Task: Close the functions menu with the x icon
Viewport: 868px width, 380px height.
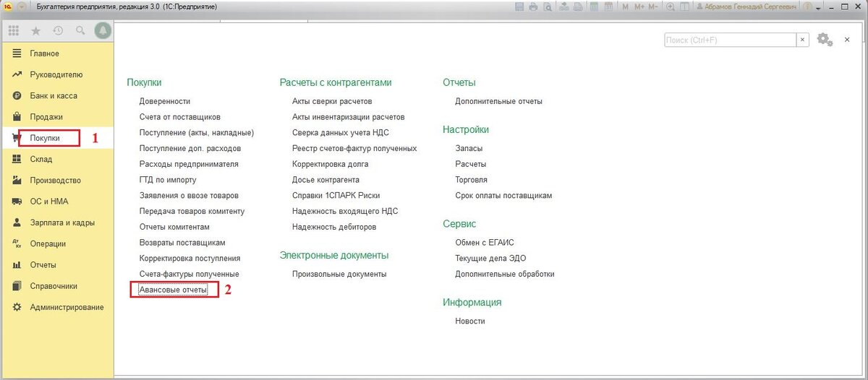Action: [847, 40]
